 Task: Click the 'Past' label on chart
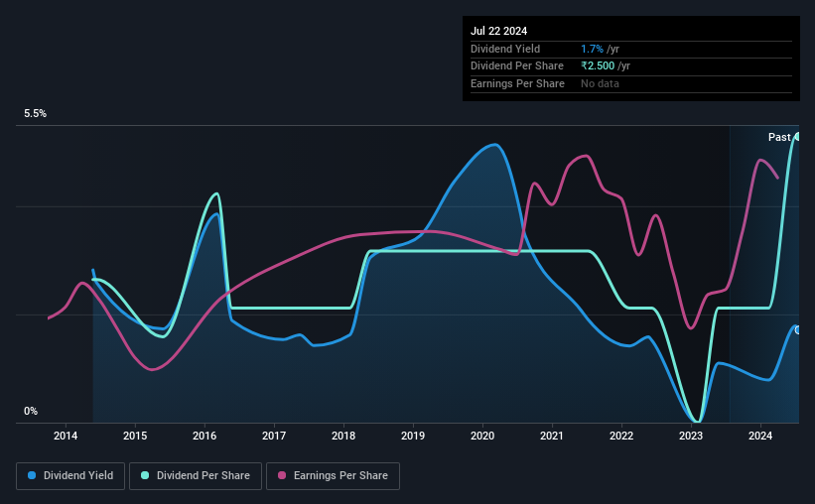point(779,137)
